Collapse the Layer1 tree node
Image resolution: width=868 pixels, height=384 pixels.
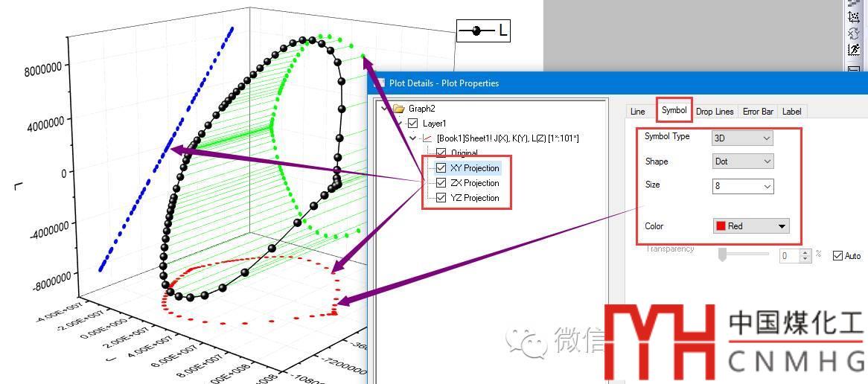pyautogui.click(x=399, y=124)
